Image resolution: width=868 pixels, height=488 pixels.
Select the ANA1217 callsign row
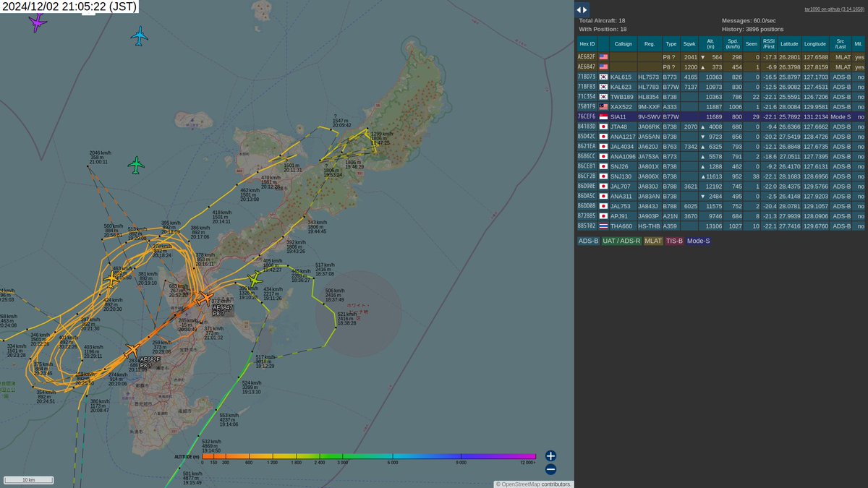(x=721, y=136)
